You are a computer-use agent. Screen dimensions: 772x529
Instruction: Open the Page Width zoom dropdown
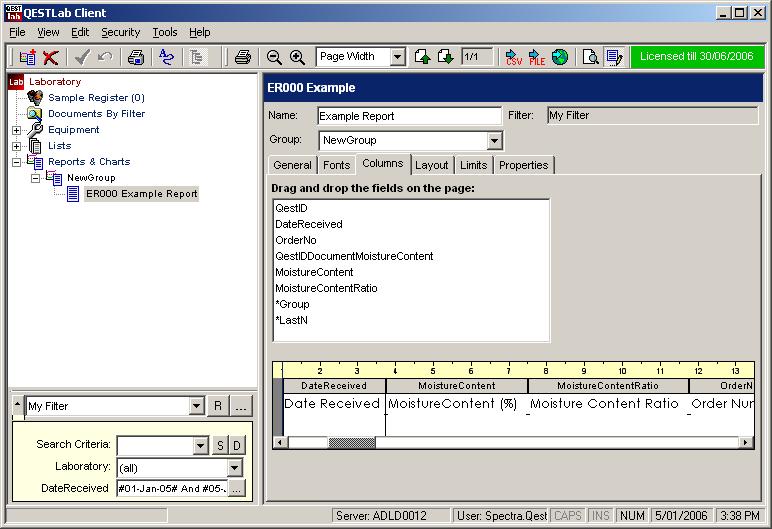[397, 58]
